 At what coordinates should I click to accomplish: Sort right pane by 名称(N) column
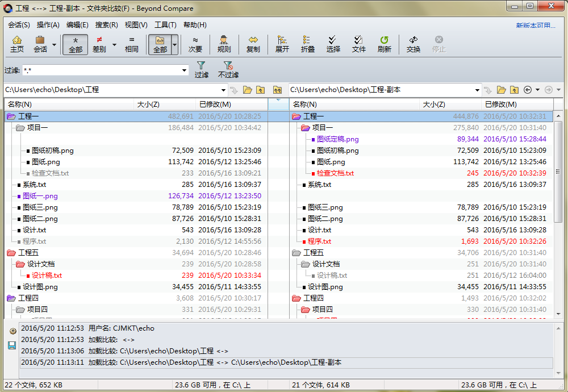click(x=354, y=105)
